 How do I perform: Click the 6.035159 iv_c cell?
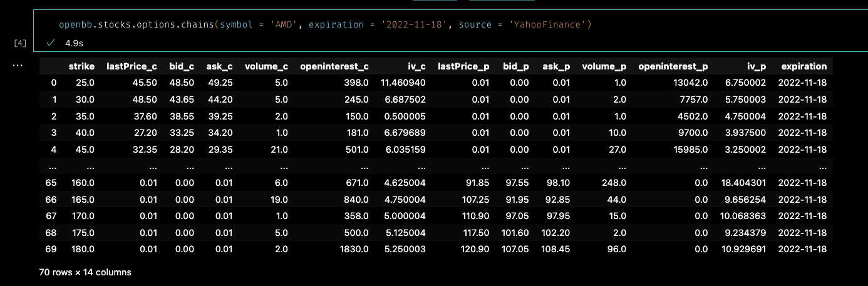click(x=405, y=150)
